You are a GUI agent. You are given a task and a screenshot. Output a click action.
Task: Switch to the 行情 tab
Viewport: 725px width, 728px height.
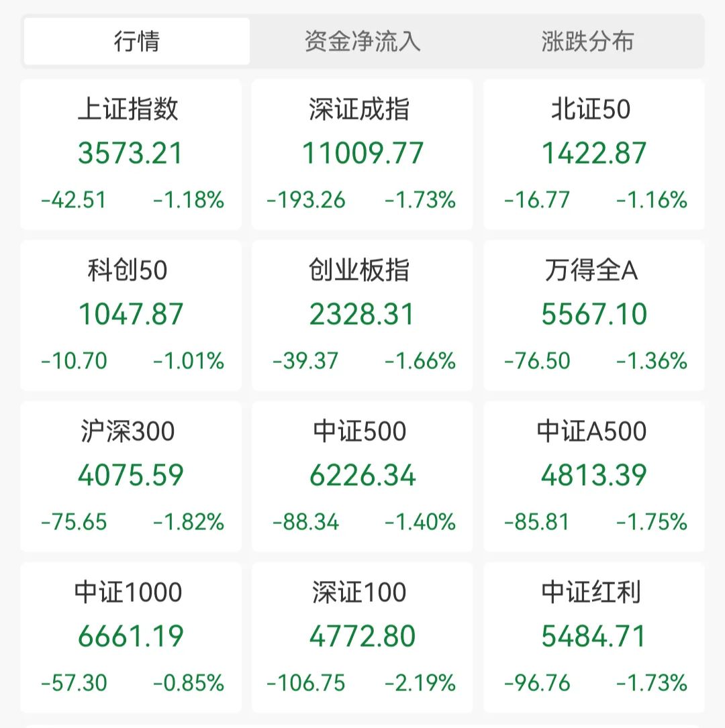click(136, 42)
